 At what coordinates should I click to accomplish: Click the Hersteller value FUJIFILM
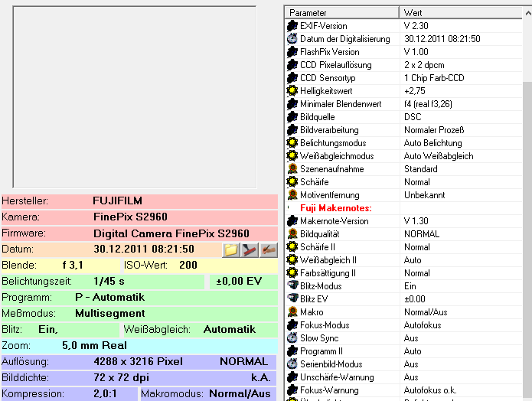117,200
